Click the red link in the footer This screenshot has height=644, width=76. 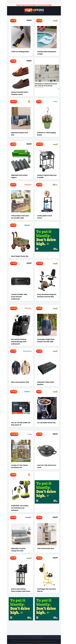pyautogui.click(x=37, y=642)
